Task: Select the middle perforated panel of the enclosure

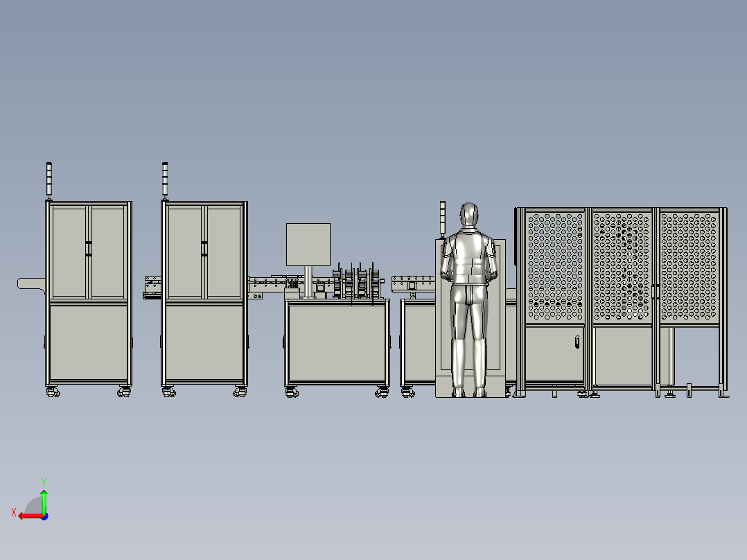Action: (622, 267)
